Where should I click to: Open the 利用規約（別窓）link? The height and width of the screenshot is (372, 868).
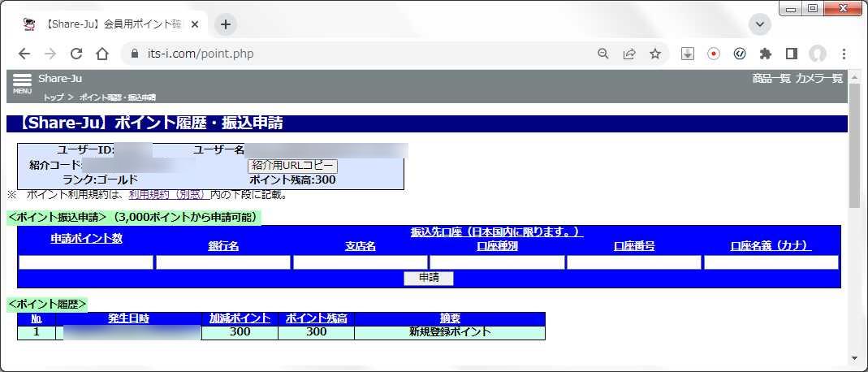[170, 195]
